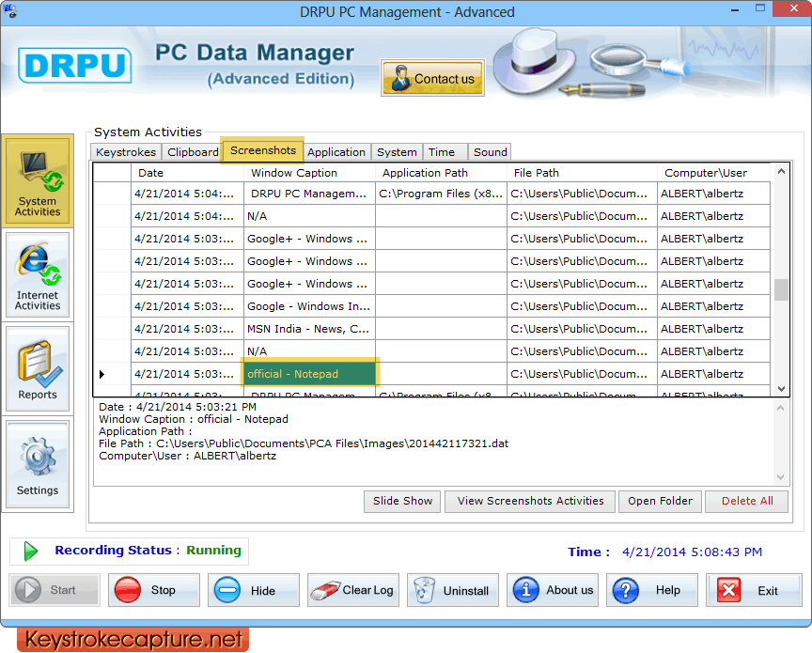The width and height of the screenshot is (812, 653).
Task: Click the green recording status play icon
Action: click(31, 551)
